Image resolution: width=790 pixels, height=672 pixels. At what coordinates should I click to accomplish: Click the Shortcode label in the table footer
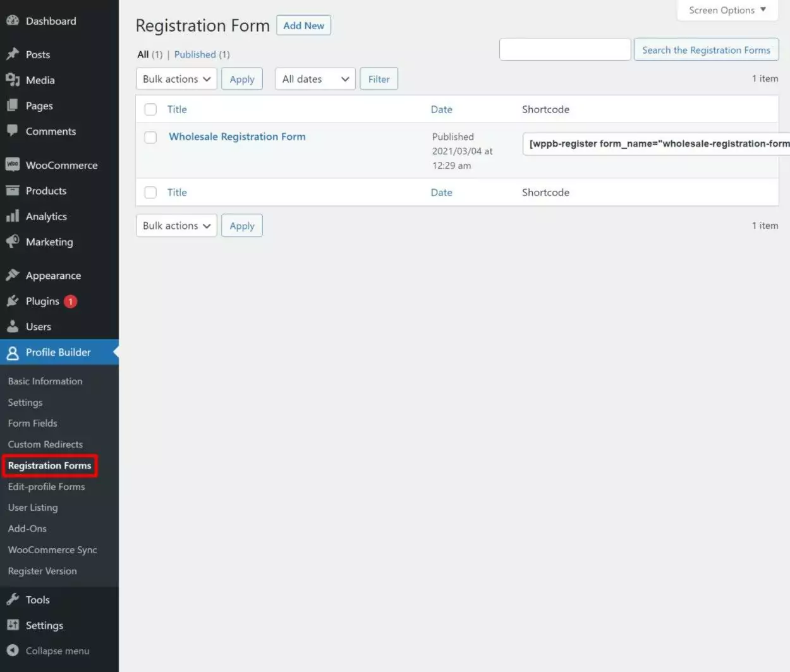coord(545,192)
